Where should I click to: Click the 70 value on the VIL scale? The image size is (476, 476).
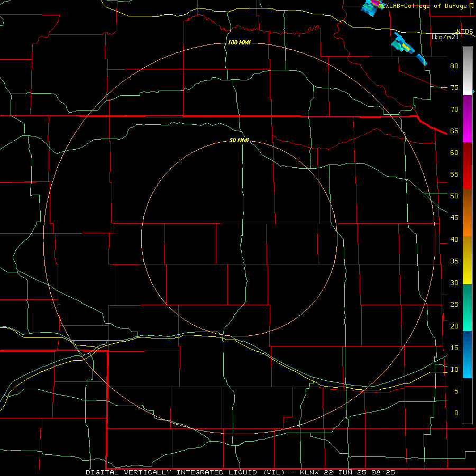(454, 109)
